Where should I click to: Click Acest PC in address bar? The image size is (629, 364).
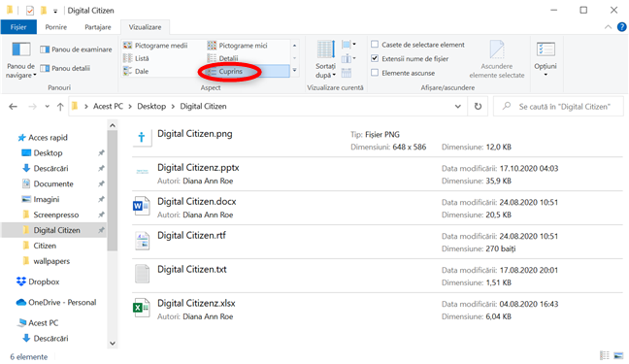(108, 107)
